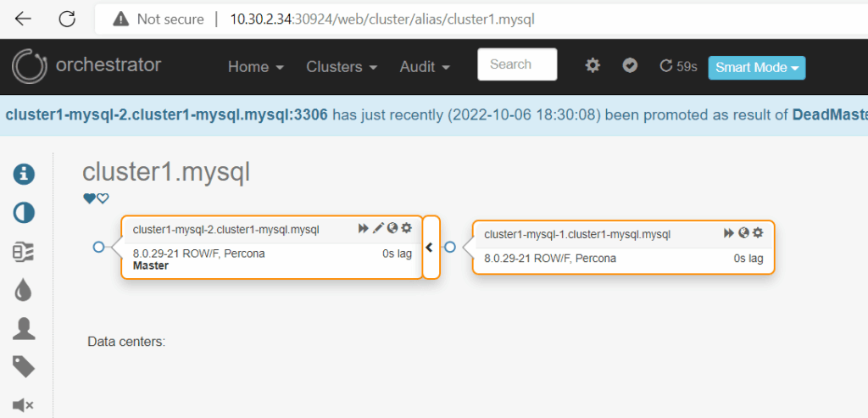Click the cluster1.mysql page heading
The image size is (868, 418).
pyautogui.click(x=166, y=173)
